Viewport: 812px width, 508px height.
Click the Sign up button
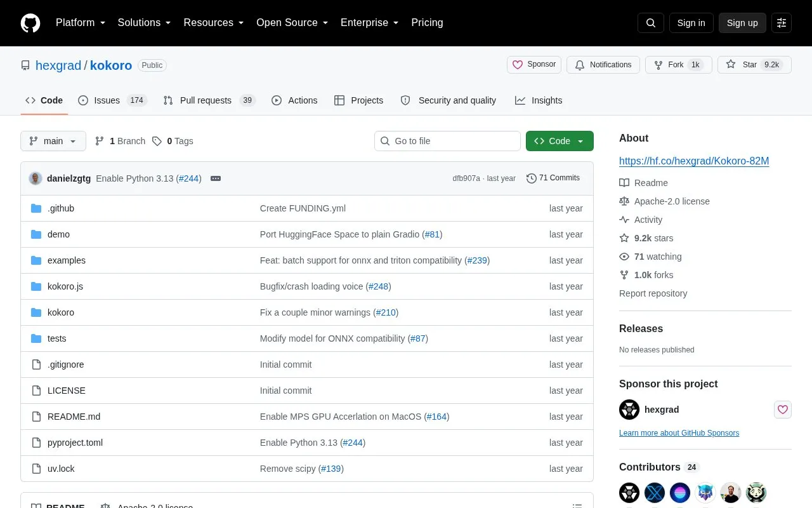tap(742, 23)
